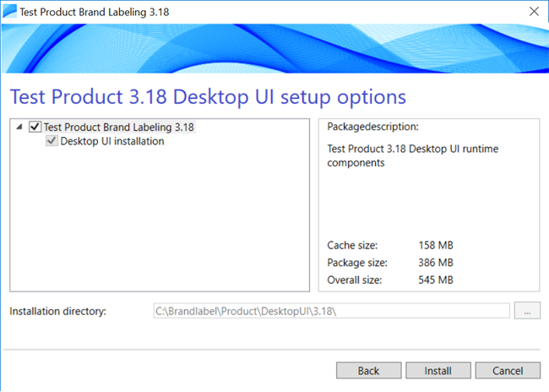
Task: Select the Desktop UI installation tree item
Action: point(112,141)
